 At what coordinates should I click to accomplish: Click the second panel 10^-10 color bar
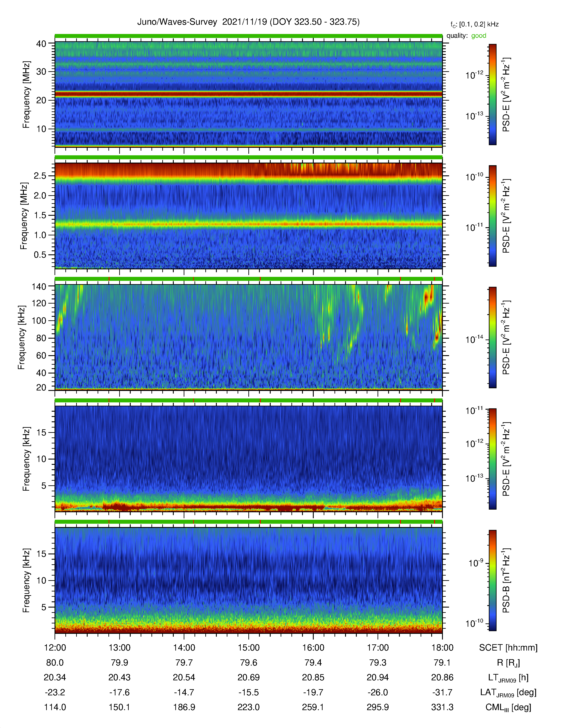[x=492, y=216]
